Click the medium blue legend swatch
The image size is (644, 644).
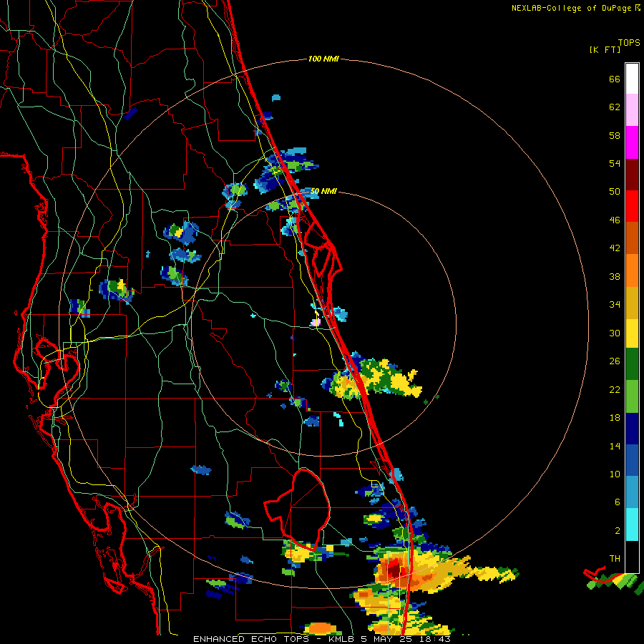tap(632, 460)
